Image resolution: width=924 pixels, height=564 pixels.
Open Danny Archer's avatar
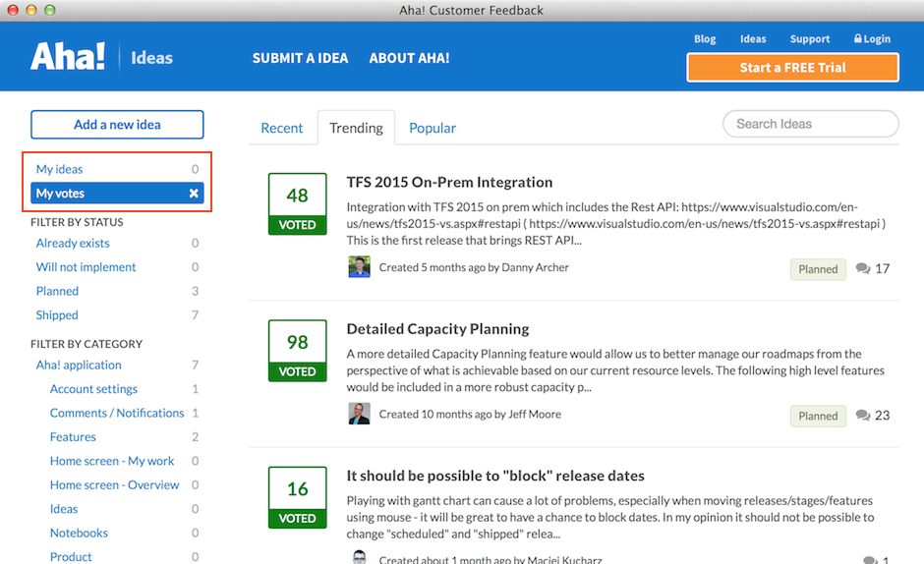pos(359,267)
